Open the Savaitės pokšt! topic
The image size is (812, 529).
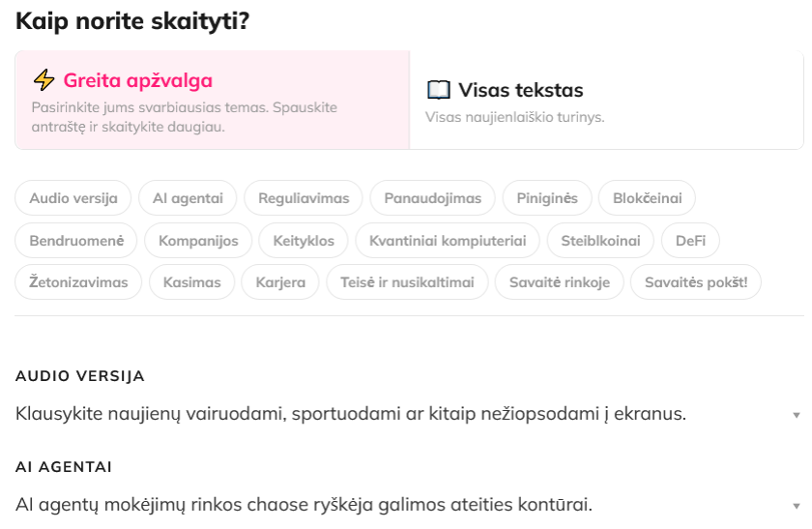point(695,282)
